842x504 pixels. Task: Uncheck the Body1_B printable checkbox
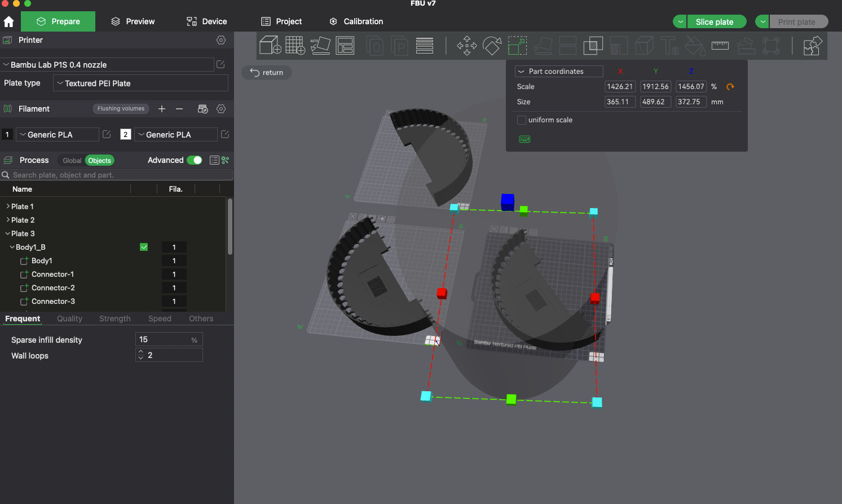[144, 247]
